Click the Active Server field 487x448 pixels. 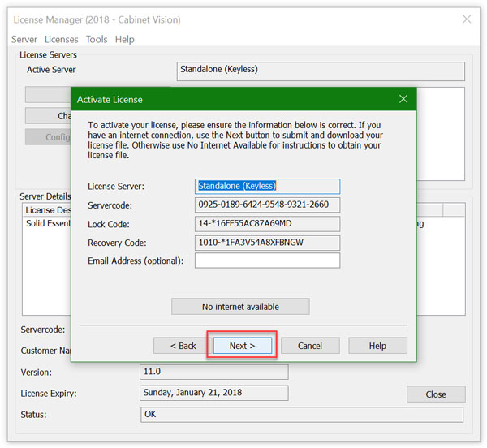(x=321, y=71)
